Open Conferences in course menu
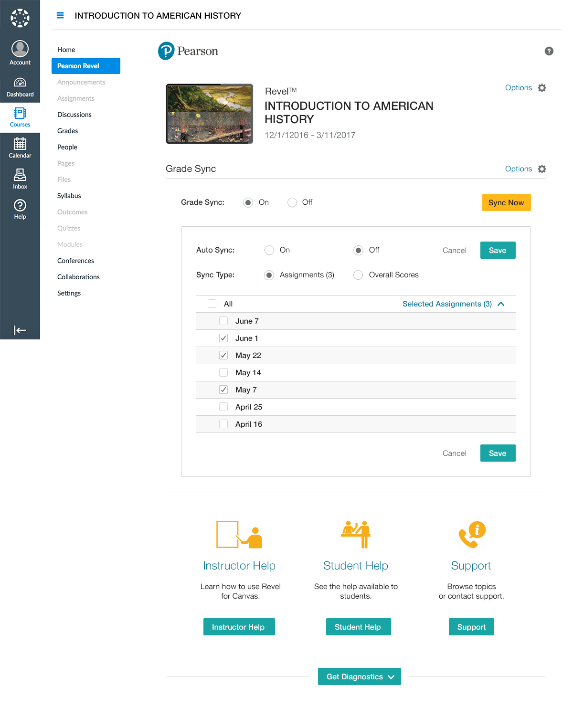The image size is (573, 728). coord(75,261)
